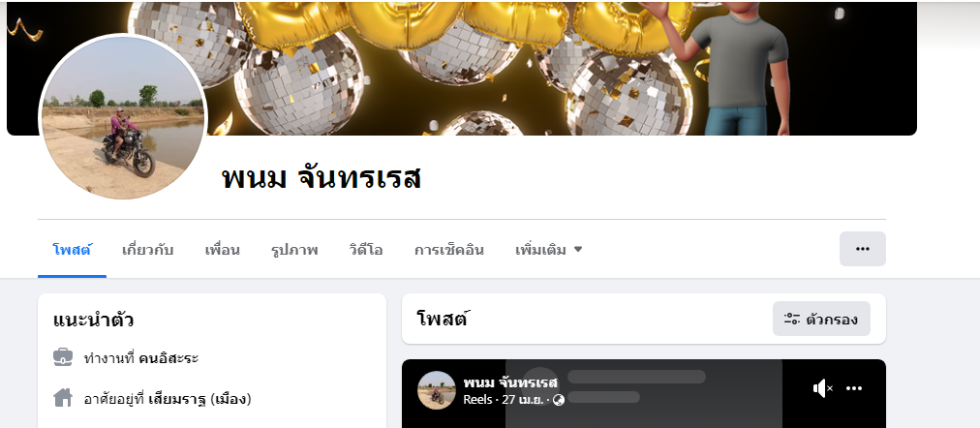980x428 pixels.
Task: Open the การเช็คอิน tab
Action: point(448,250)
